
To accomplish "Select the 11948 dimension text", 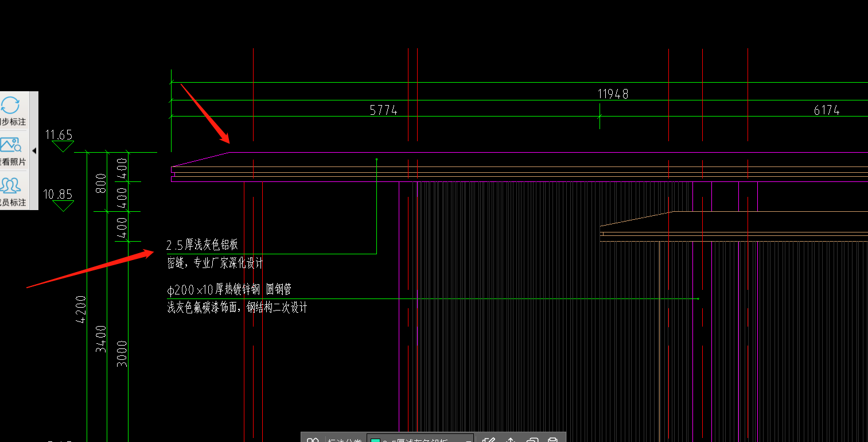I will point(613,94).
